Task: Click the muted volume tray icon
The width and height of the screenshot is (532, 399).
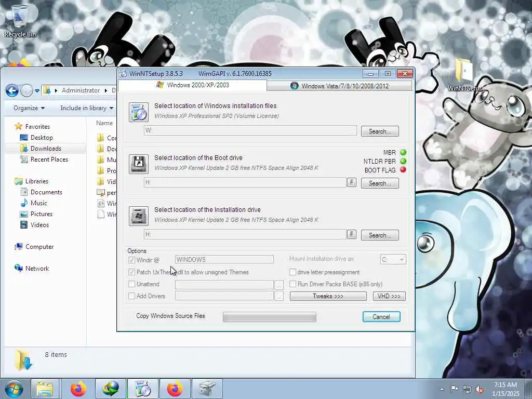Action: 480,389
